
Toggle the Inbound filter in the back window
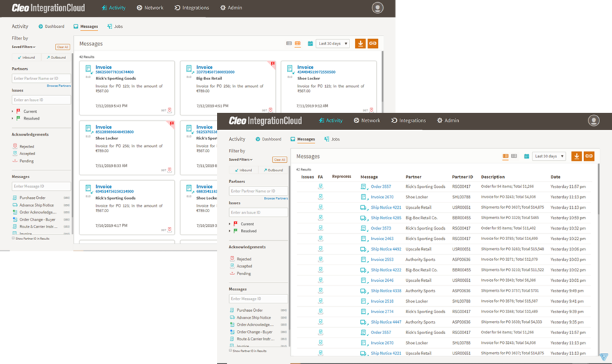[26, 57]
